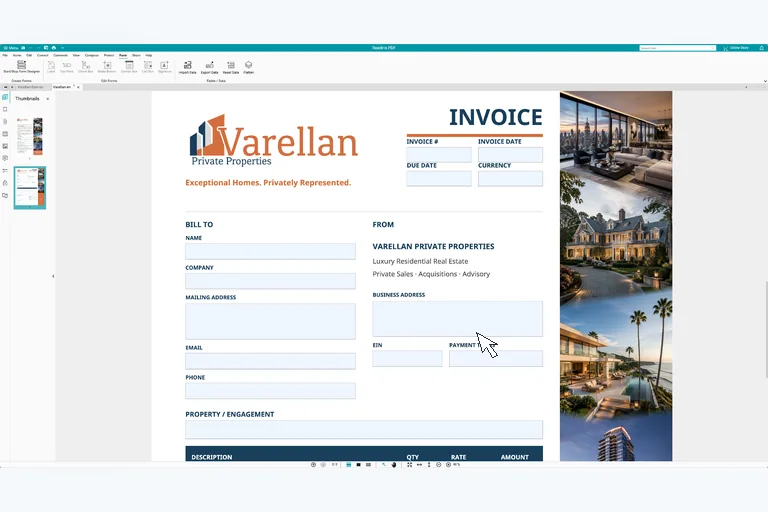This screenshot has width=768, height=512.
Task: Close the Thumbnails panel
Action: (x=48, y=99)
